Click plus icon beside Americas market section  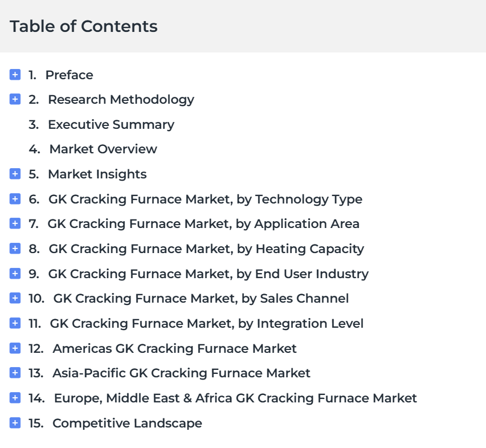click(x=15, y=348)
